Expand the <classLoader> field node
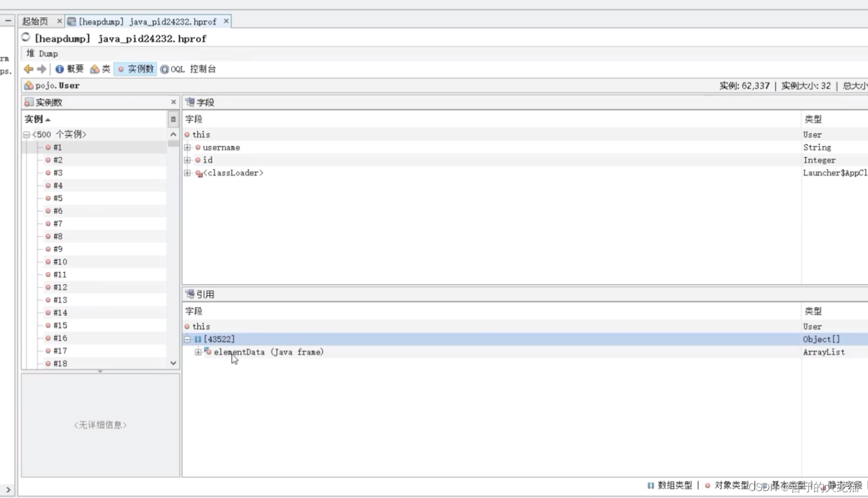Viewport: 868px width, 498px height. [x=187, y=173]
